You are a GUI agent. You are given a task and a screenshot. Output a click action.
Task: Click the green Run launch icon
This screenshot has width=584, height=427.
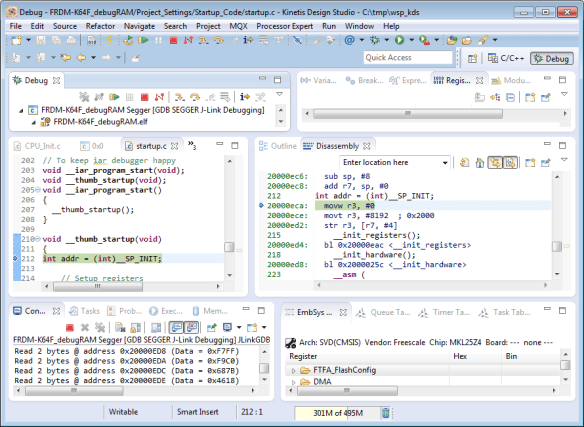click(x=399, y=40)
